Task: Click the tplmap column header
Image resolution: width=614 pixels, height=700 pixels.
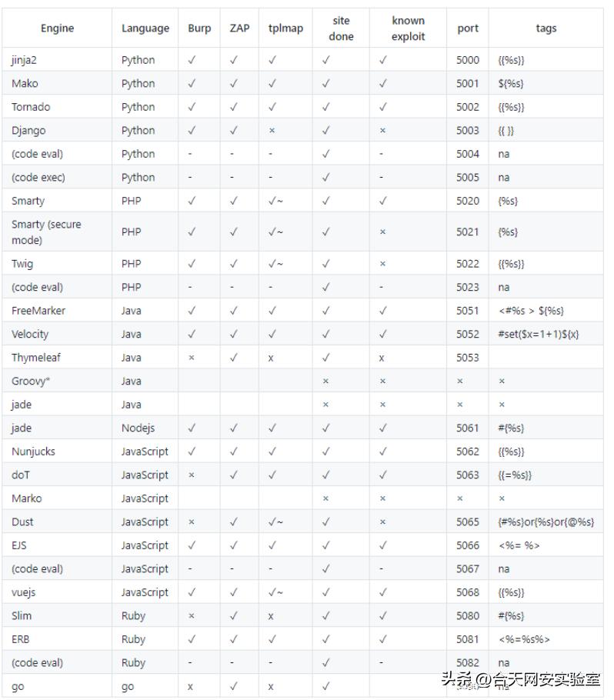Action: (x=285, y=28)
